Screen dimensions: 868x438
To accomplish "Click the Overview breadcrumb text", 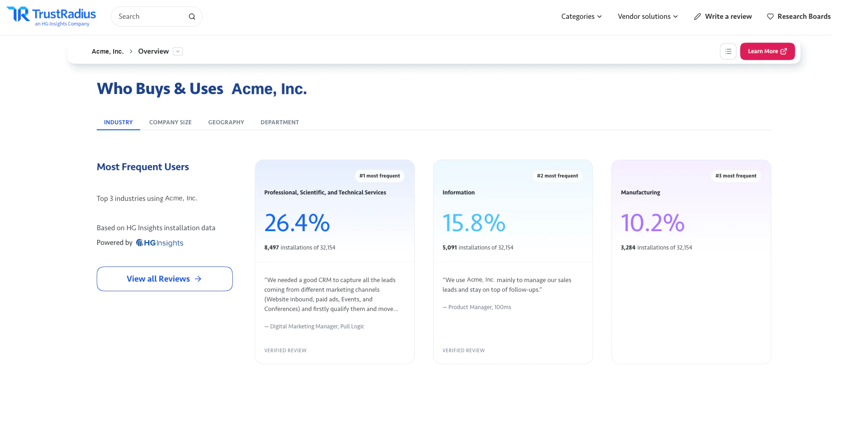I will click(x=154, y=51).
